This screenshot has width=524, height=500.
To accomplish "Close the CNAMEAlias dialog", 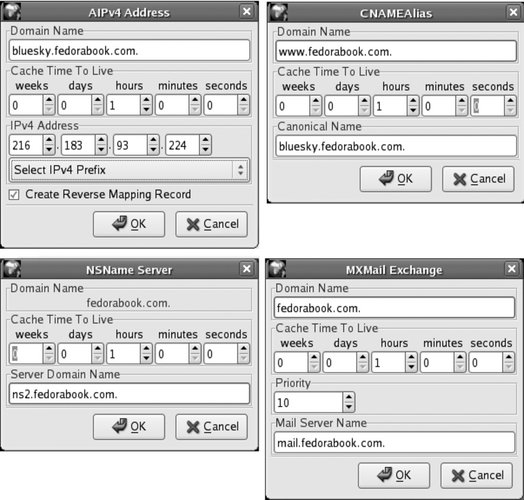I will coord(513,12).
